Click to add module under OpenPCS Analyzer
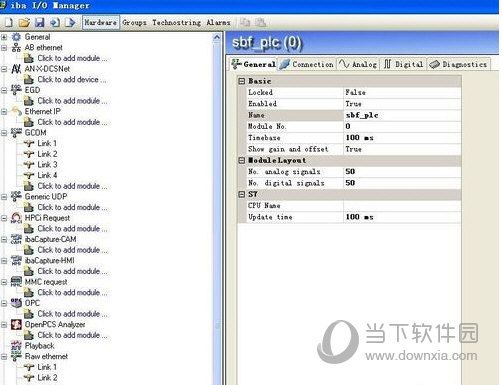Screen dimensions: 502x385 coord(72,335)
